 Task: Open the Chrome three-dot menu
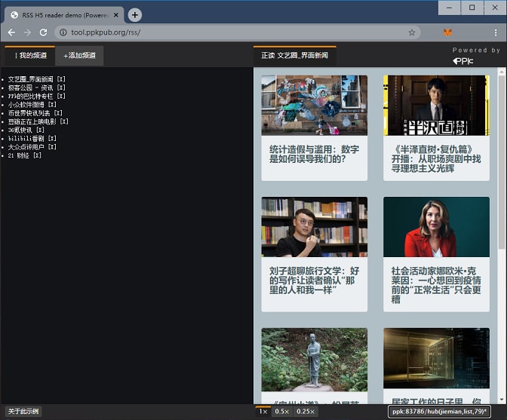[496, 32]
